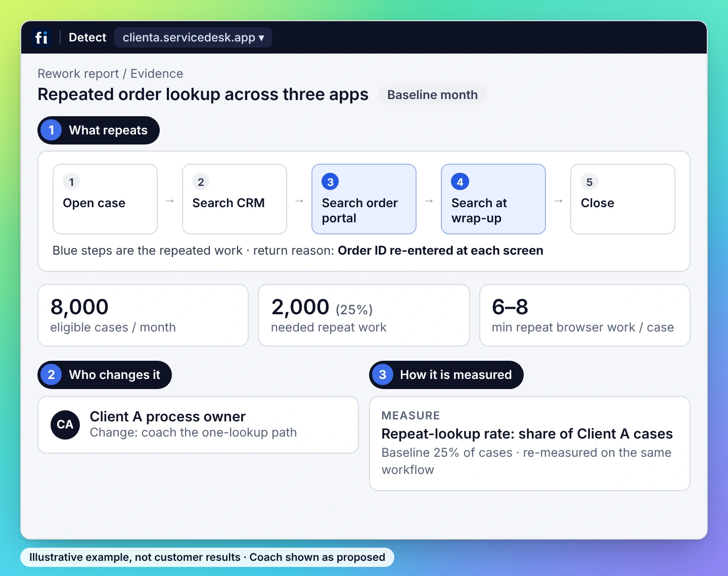This screenshot has width=728, height=576.
Task: Choose the Search order portal step
Action: pyautogui.click(x=364, y=199)
